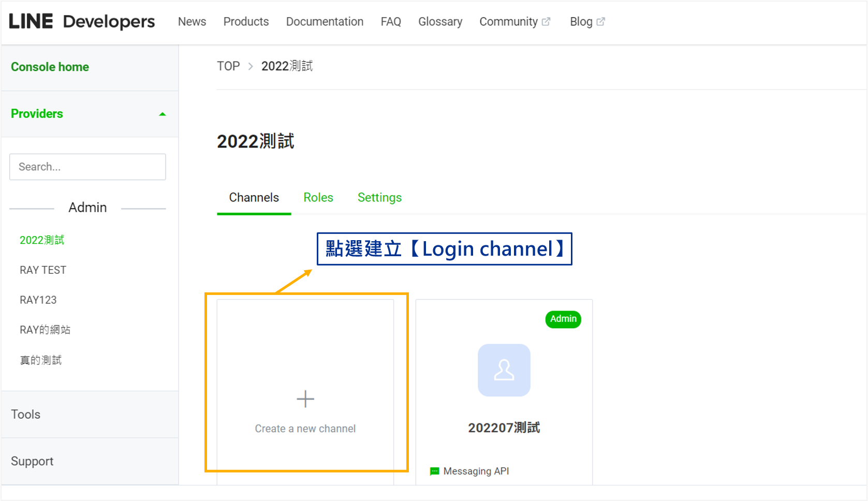The image size is (868, 501).
Task: Select Glossary in the navigation bar
Action: (440, 21)
